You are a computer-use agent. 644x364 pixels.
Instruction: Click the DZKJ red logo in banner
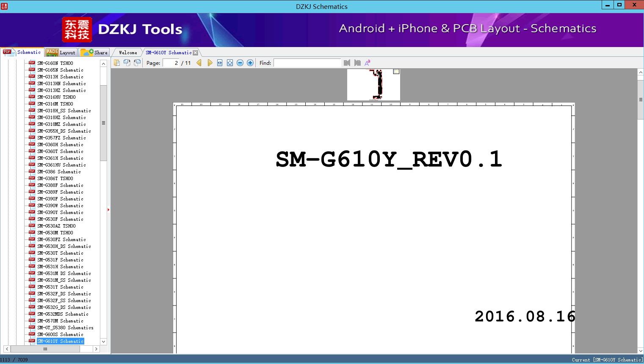77,30
